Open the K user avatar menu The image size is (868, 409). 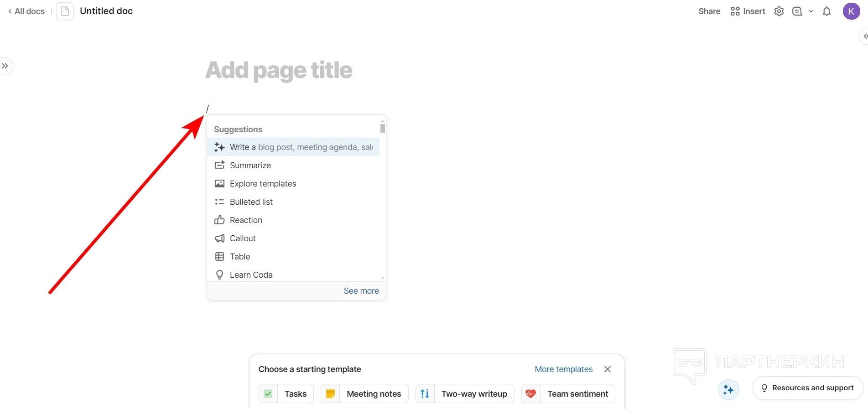[x=851, y=11]
